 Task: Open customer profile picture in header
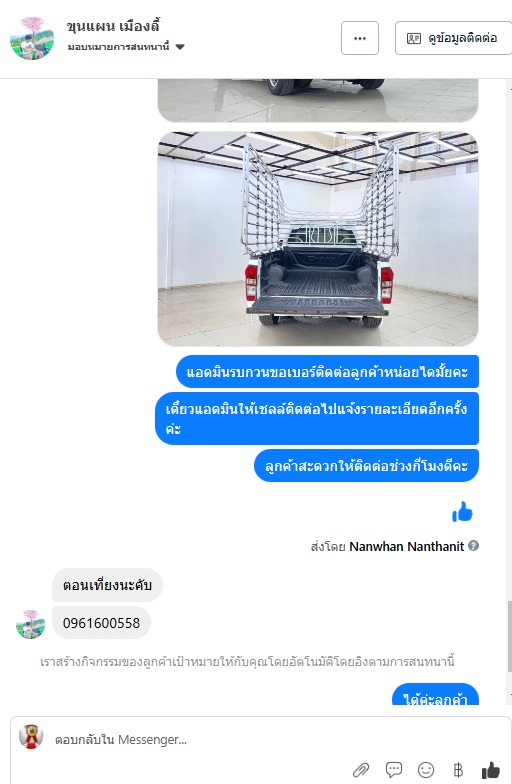[32, 38]
